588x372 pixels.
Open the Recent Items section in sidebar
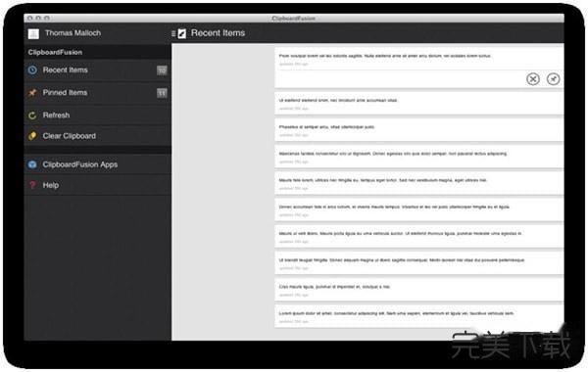[x=97, y=70]
